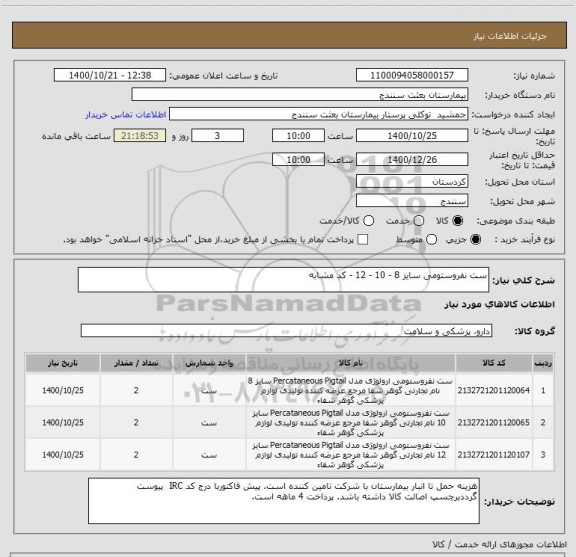The height and width of the screenshot is (557, 576).
Task: Click the کد کالا column header
Action: point(494,363)
